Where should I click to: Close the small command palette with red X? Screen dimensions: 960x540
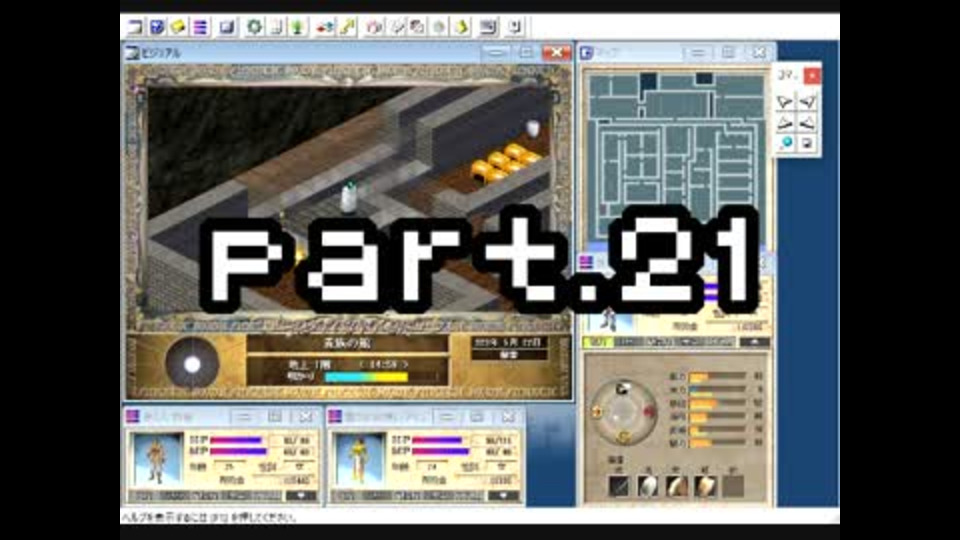(x=812, y=75)
